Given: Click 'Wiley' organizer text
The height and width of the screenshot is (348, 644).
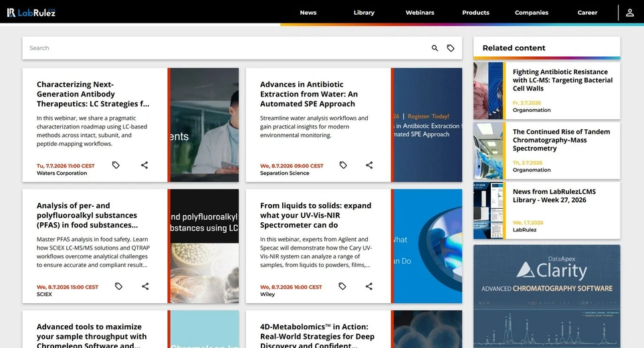Looking at the screenshot, I should pyautogui.click(x=267, y=294).
